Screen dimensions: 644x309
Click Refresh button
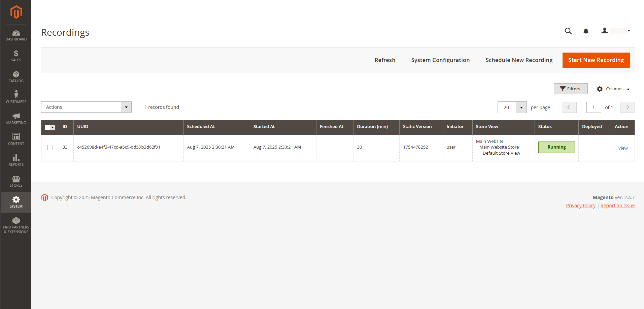coord(385,60)
